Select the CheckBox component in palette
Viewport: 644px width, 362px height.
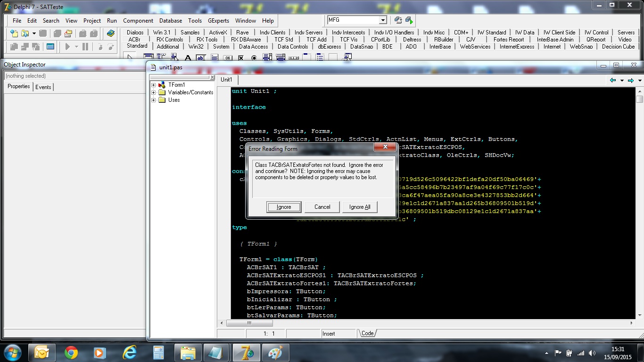pos(241,58)
